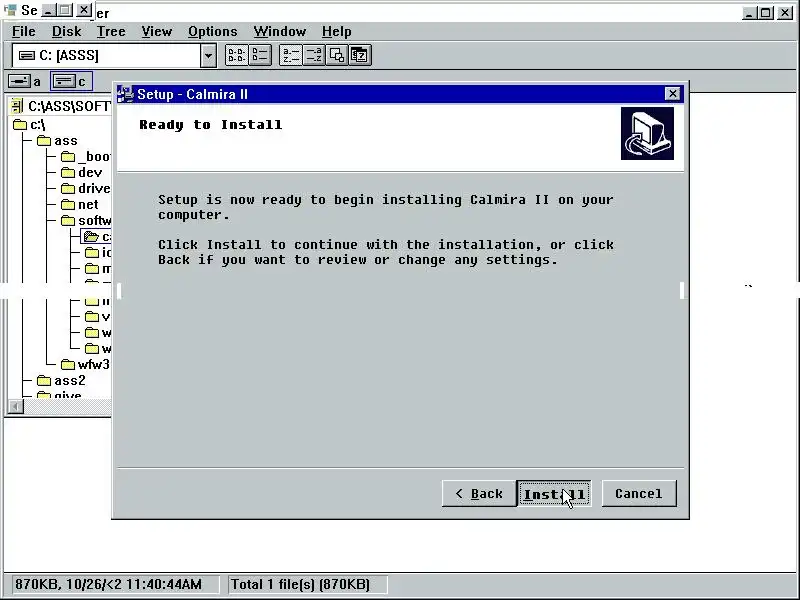Click the Install button

click(x=554, y=494)
